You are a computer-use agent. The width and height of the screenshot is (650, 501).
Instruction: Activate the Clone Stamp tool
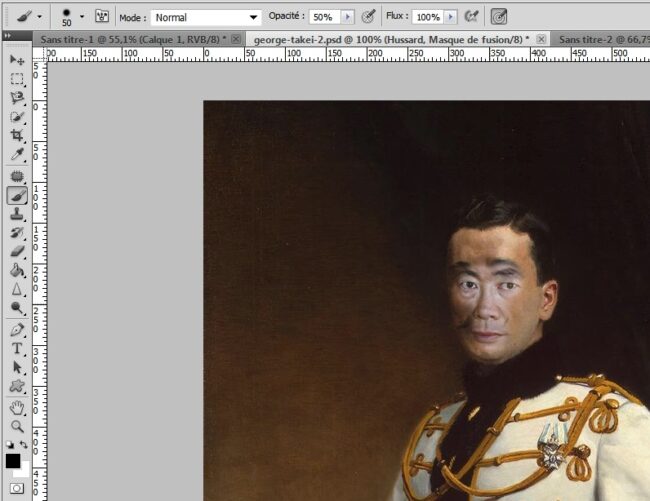point(17,214)
